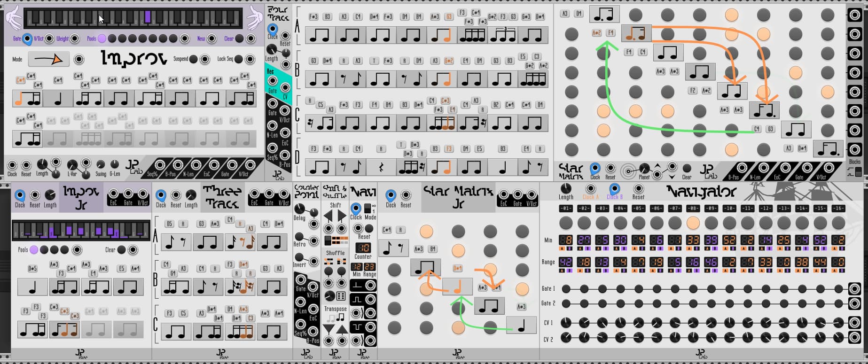Click the Transpose down triangle
This screenshot has width=868, height=364.
329,329
